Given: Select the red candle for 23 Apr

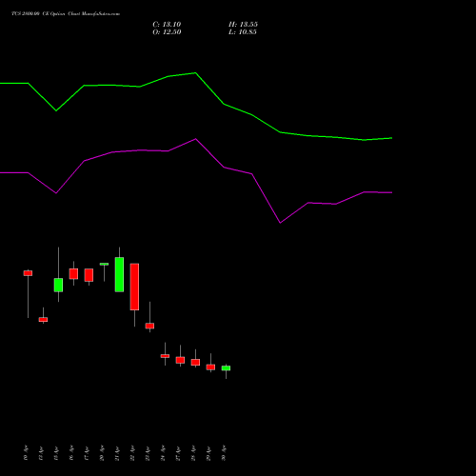Looking at the screenshot, I should point(149,326).
